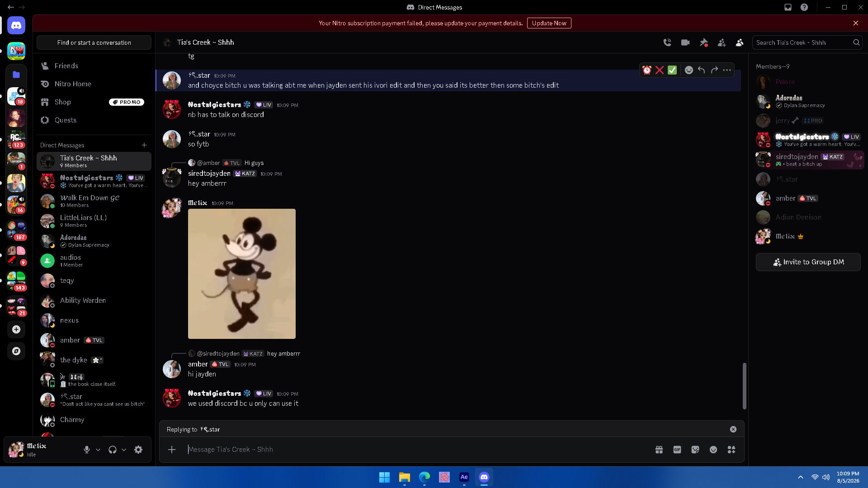868x488 pixels.
Task: Open Windows Start menu
Action: [x=384, y=477]
